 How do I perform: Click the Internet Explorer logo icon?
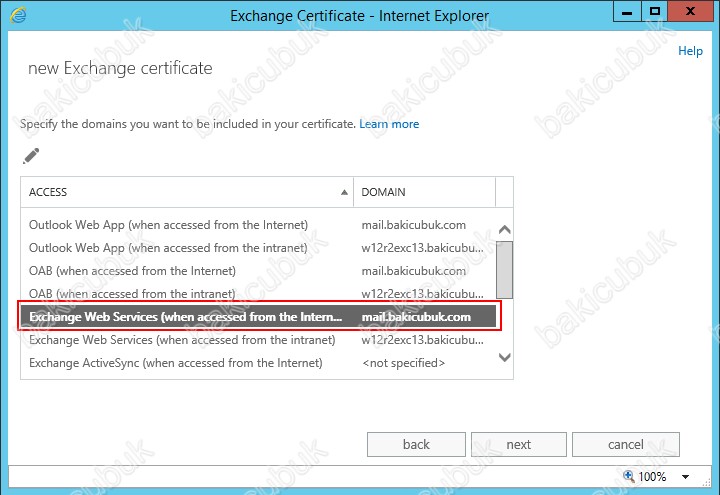(x=18, y=15)
